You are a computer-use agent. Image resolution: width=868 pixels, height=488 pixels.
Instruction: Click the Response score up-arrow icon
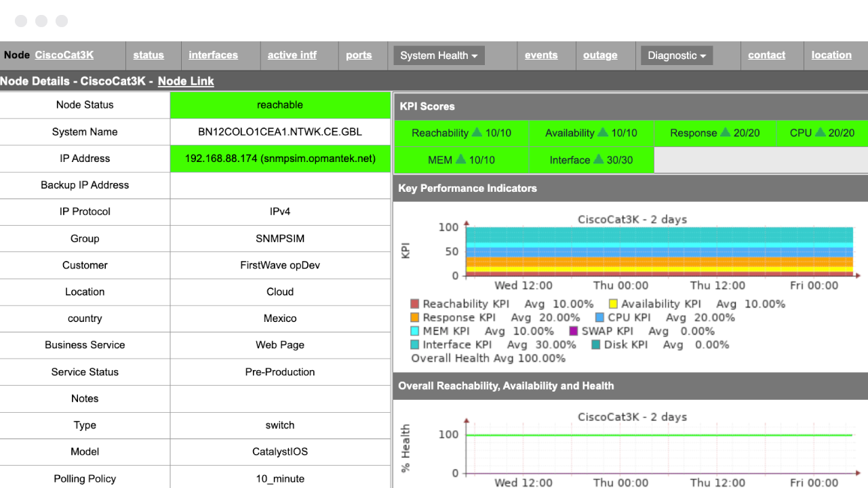point(726,133)
